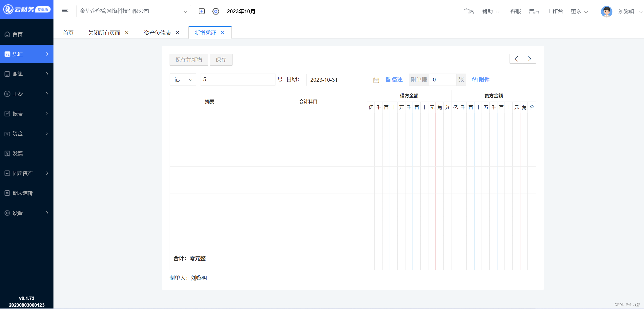Screen dimensions: 644x309
Task: Select the 工资 module icon
Action: 7,94
